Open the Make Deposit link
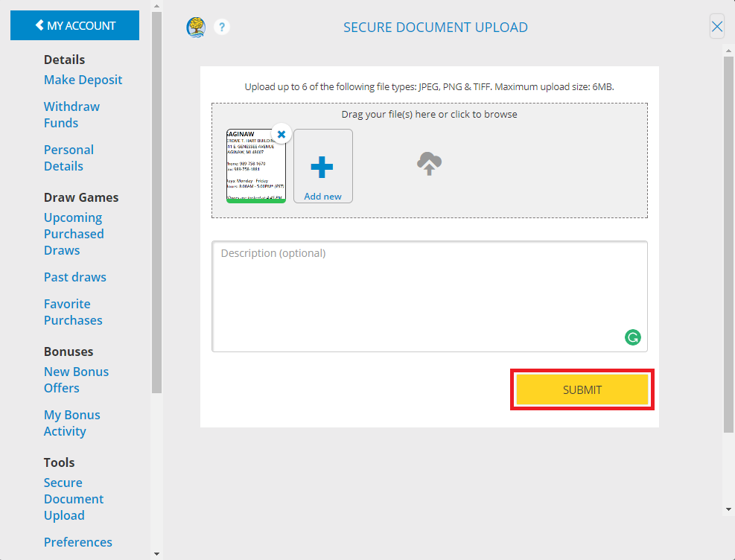This screenshot has width=735, height=560. click(x=83, y=80)
